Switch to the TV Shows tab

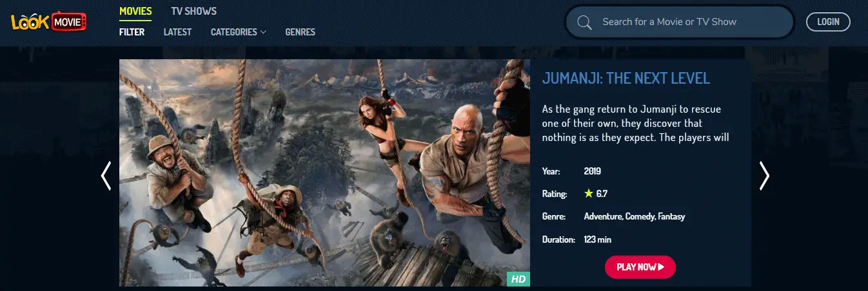(x=193, y=11)
